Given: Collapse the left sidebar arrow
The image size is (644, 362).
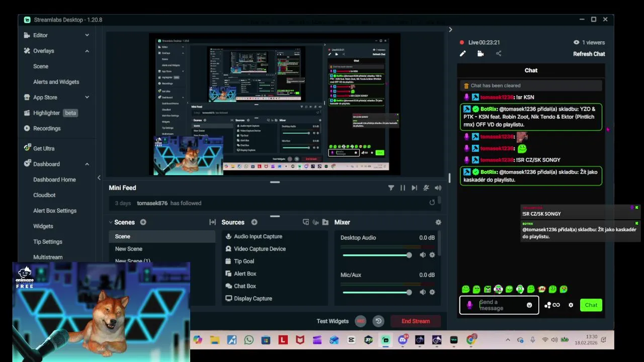Looking at the screenshot, I should (x=99, y=177).
